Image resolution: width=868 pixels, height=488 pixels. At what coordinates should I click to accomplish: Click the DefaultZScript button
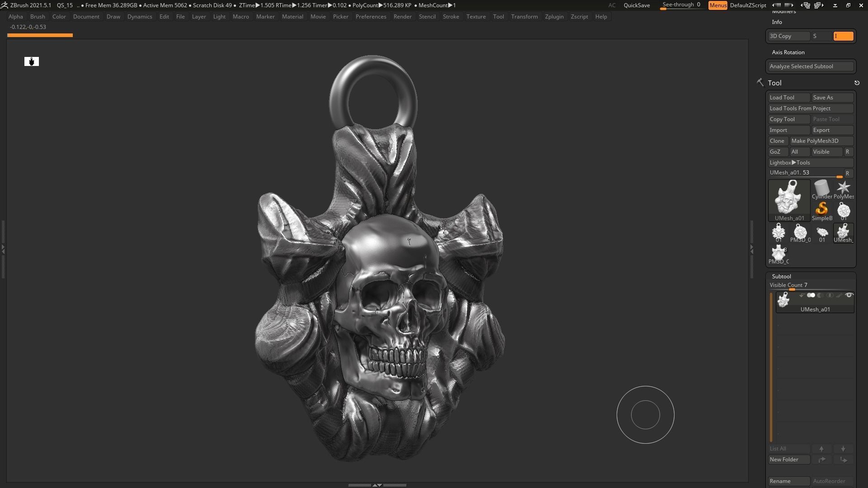tap(748, 5)
